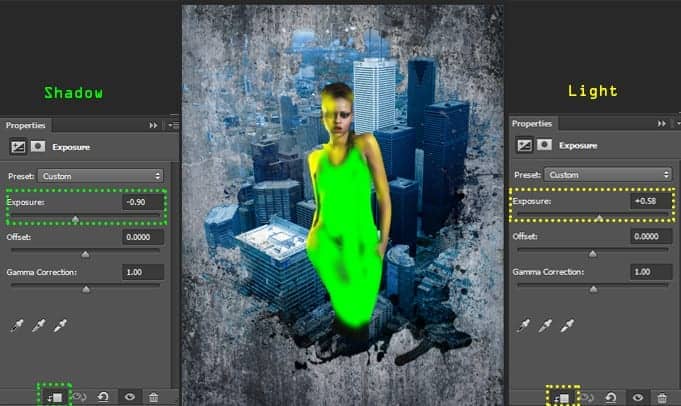View previous state in Shadow panel
This screenshot has width=681, height=406.
click(x=79, y=397)
